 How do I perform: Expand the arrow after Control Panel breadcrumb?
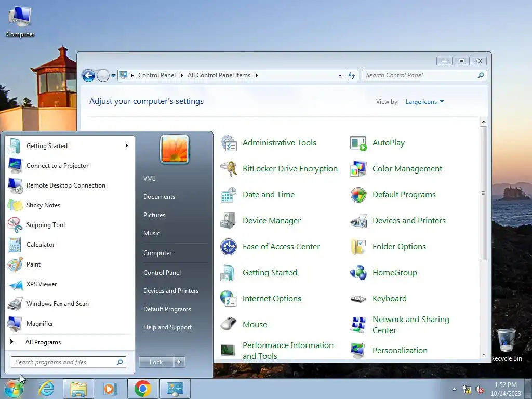181,76
